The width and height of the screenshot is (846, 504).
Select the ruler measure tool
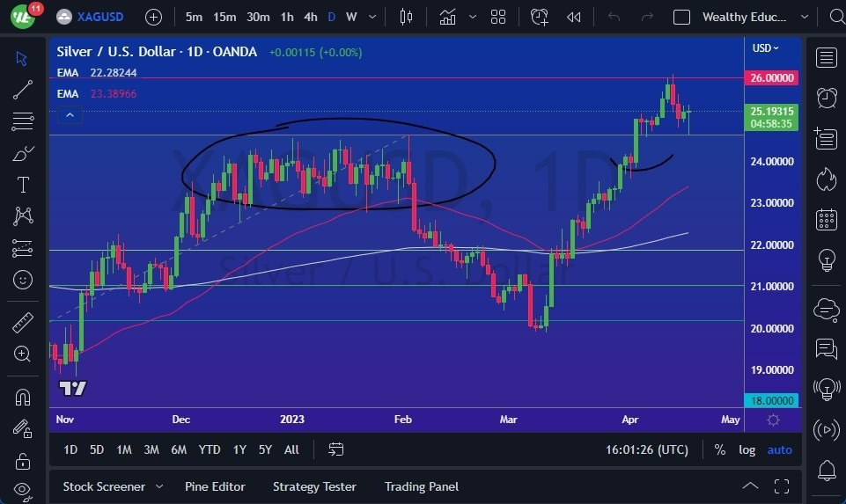click(x=22, y=322)
